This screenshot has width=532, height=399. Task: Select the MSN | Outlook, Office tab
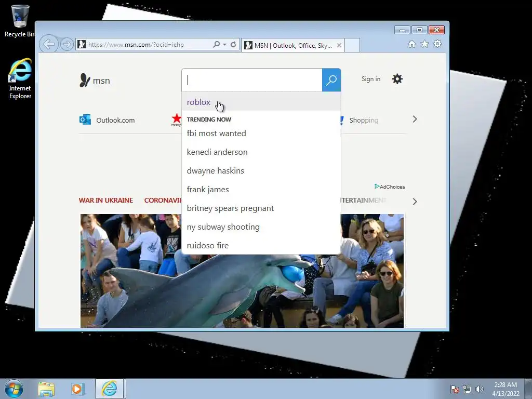[293, 46]
